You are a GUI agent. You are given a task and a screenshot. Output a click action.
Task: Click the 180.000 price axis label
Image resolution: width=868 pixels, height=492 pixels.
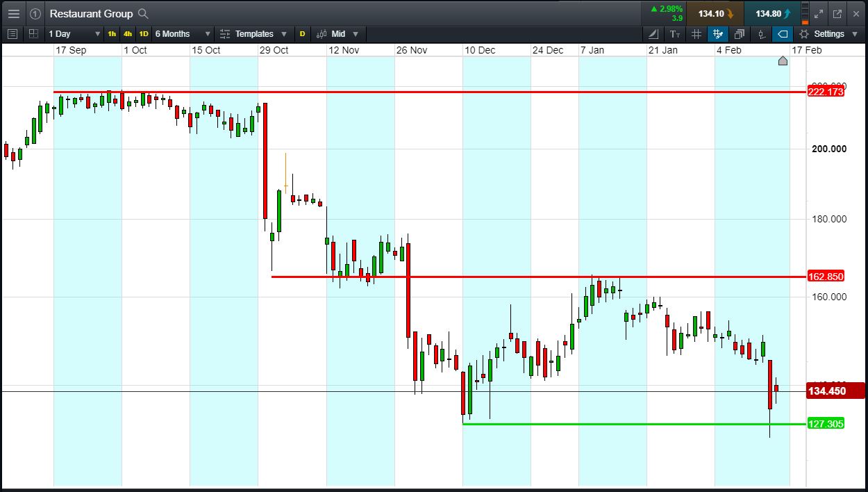828,219
